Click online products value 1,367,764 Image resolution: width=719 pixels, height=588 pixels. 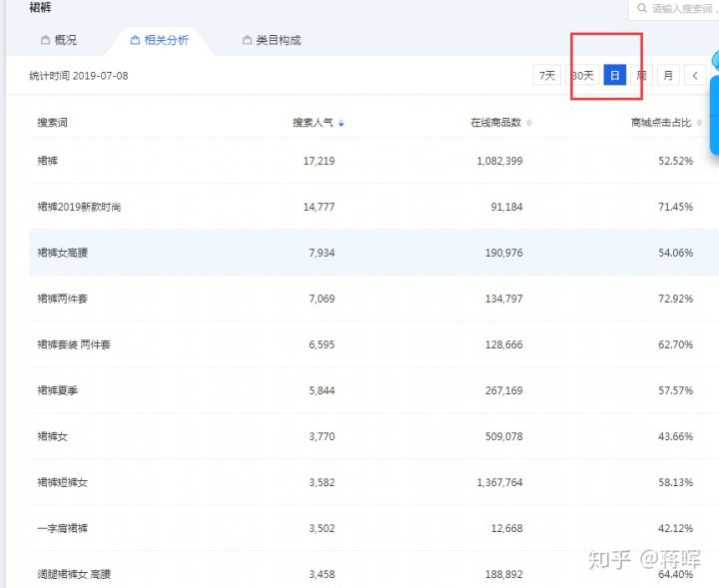tap(499, 482)
